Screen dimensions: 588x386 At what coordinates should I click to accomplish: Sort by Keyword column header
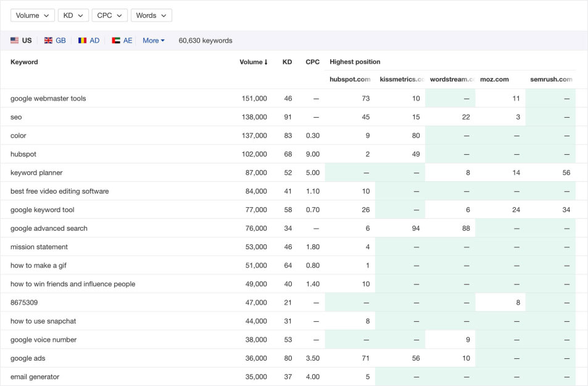click(x=24, y=62)
